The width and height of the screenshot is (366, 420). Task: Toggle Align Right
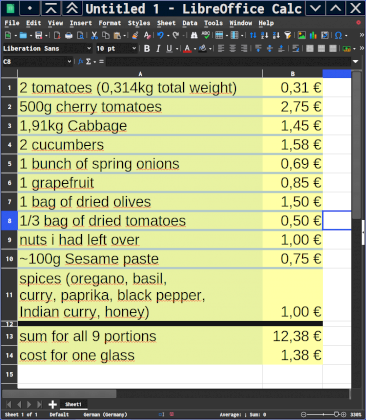[244, 49]
